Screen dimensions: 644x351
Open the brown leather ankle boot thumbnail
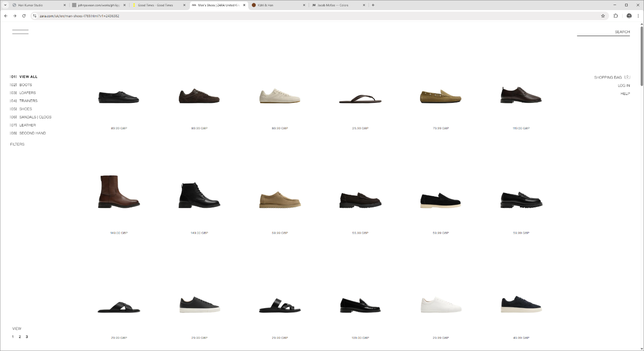coord(119,192)
